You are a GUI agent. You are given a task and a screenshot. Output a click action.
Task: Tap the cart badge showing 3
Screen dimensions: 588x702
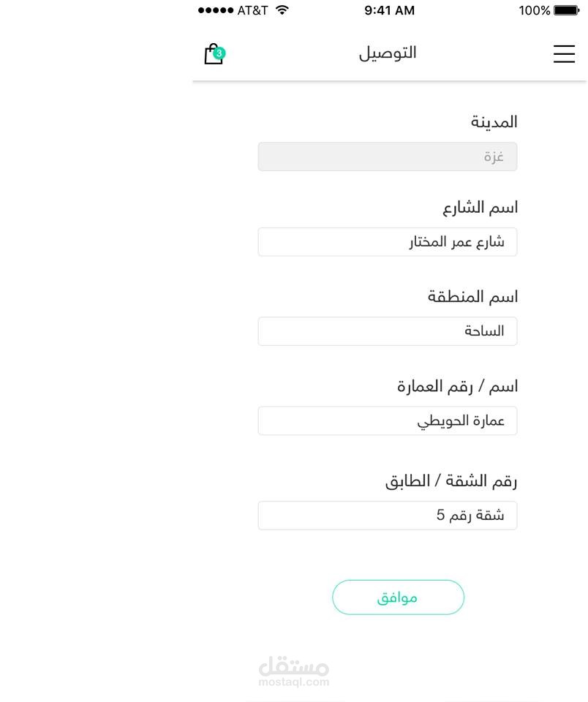click(x=219, y=53)
